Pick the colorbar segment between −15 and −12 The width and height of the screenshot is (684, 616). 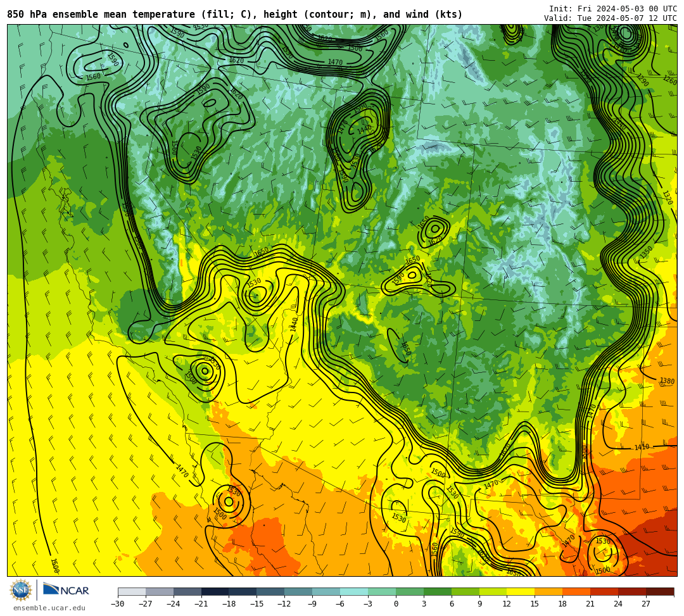click(x=270, y=591)
